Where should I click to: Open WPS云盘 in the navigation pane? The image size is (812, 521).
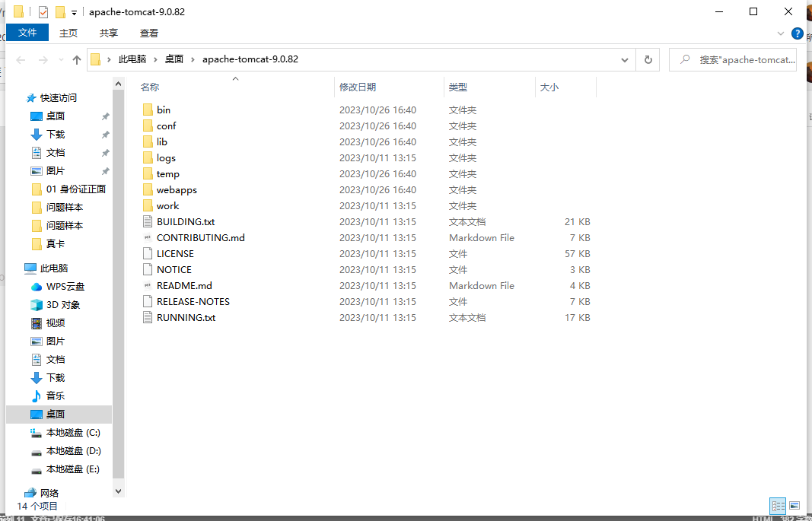point(65,287)
